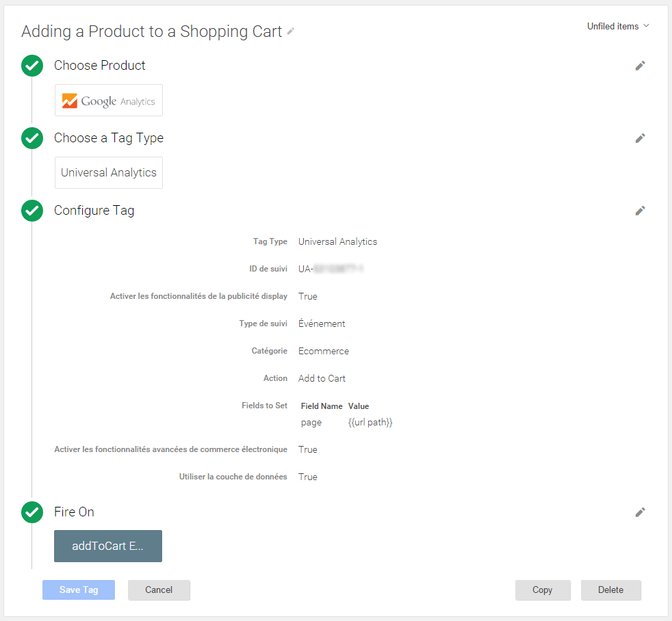Image resolution: width=672 pixels, height=621 pixels.
Task: Cancel editing the tag
Action: tap(159, 590)
